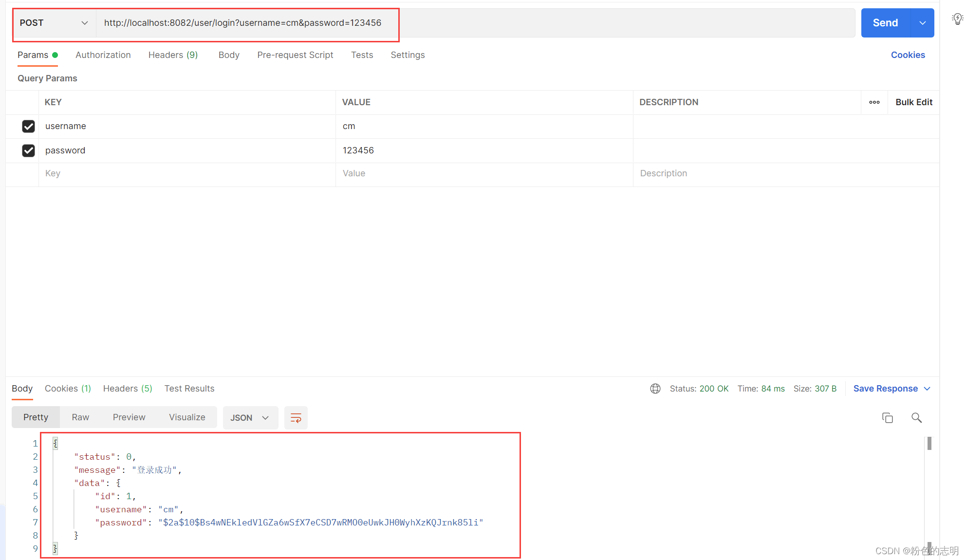Screen dimensions: 966x560
Task: Open the three-dots column options menu
Action: coord(874,102)
